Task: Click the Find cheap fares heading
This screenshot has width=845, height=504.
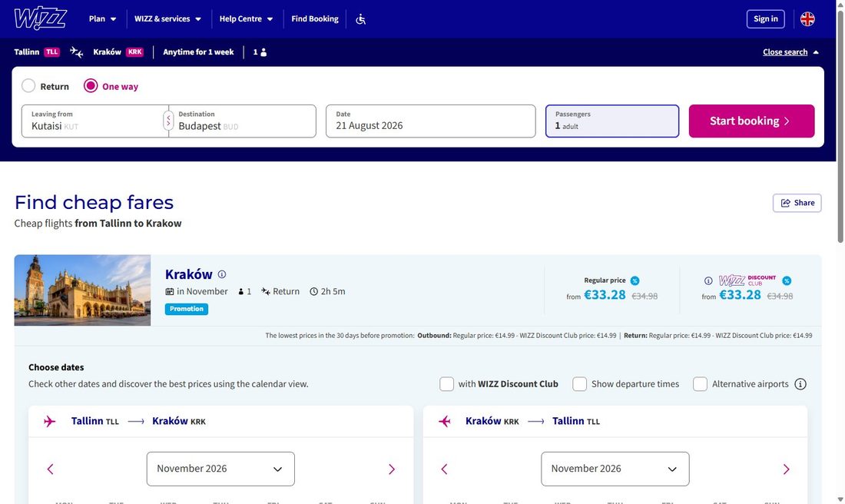Action: pyautogui.click(x=94, y=203)
